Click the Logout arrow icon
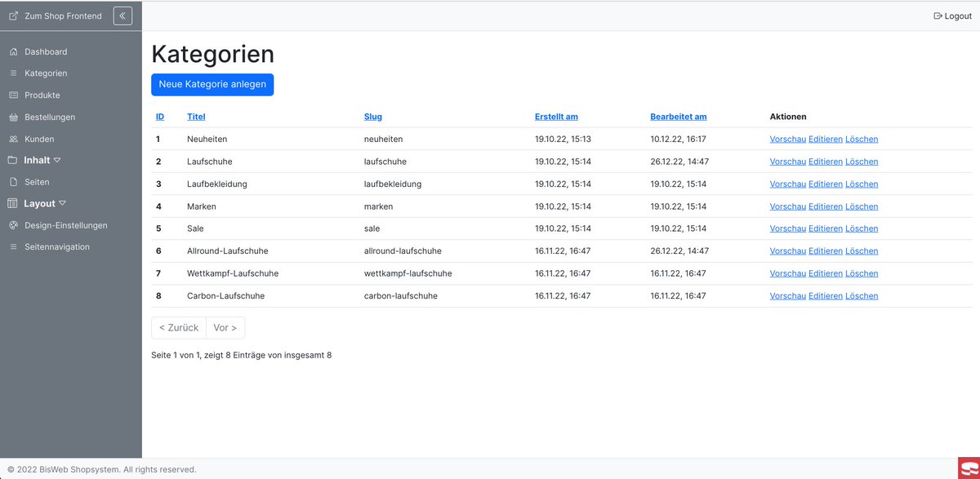The width and height of the screenshot is (980, 479). pyautogui.click(x=938, y=16)
